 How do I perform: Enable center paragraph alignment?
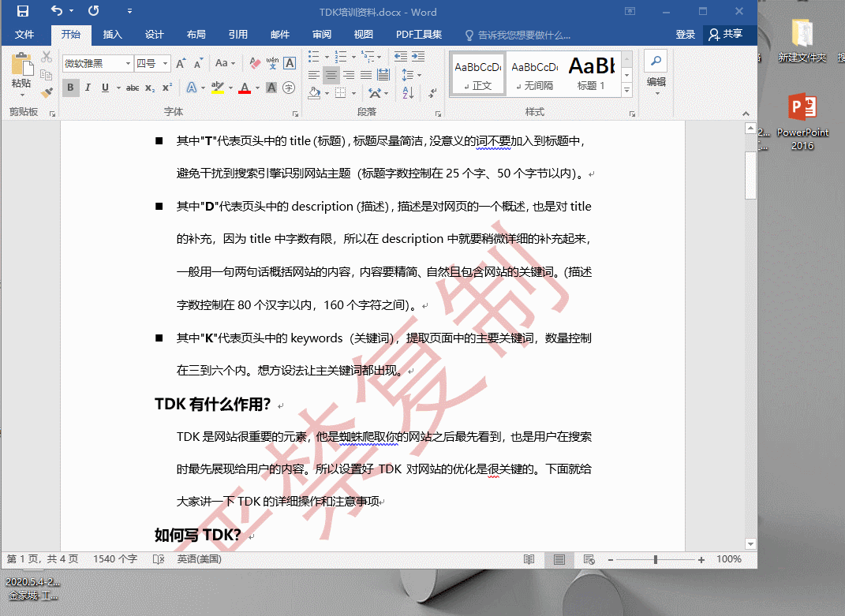(x=331, y=75)
